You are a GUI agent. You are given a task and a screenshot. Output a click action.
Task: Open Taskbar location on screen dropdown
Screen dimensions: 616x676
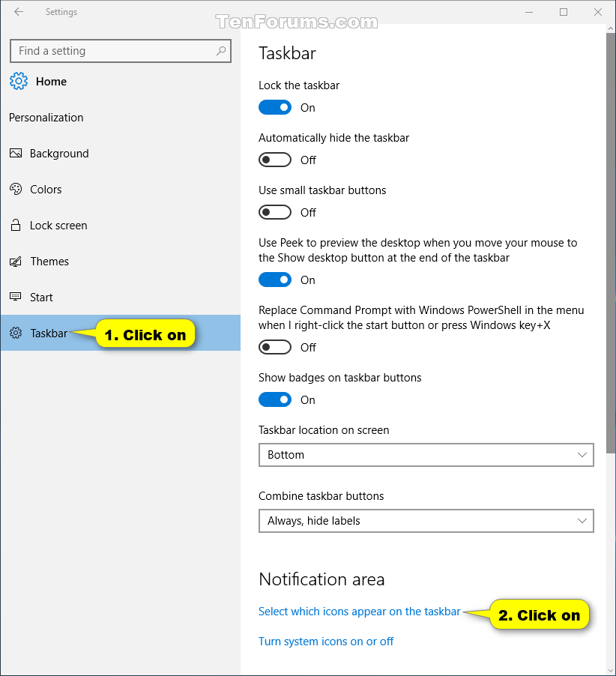point(426,455)
